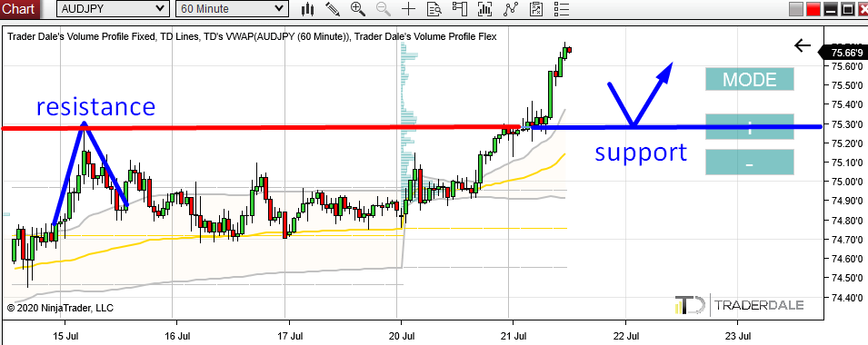Open the properties list icon
868x345 pixels.
tap(562, 9)
